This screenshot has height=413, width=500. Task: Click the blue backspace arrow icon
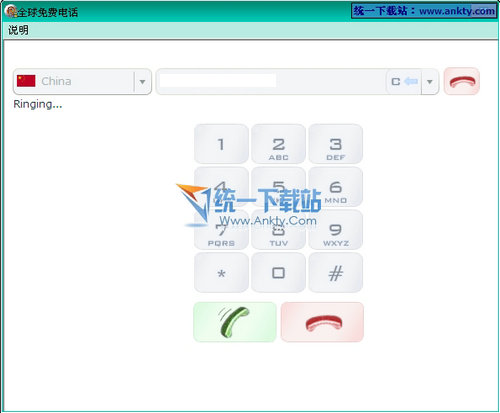(411, 81)
